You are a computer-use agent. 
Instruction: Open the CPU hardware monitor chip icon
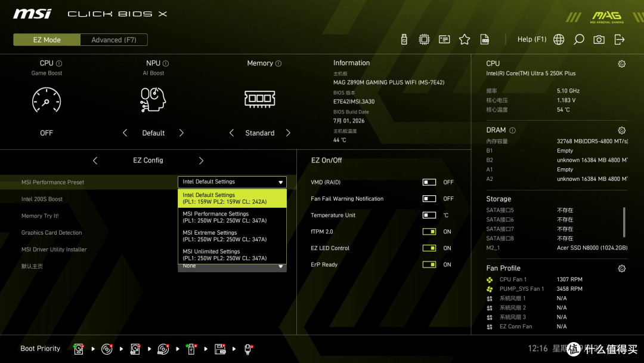(x=424, y=39)
